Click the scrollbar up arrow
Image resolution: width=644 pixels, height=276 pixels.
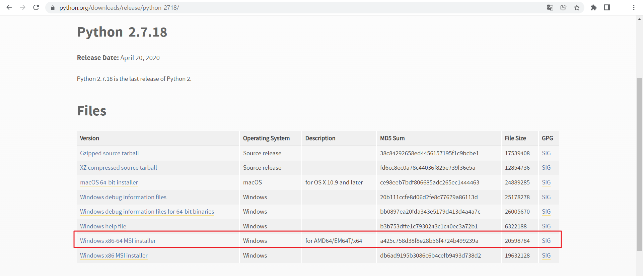click(x=640, y=19)
